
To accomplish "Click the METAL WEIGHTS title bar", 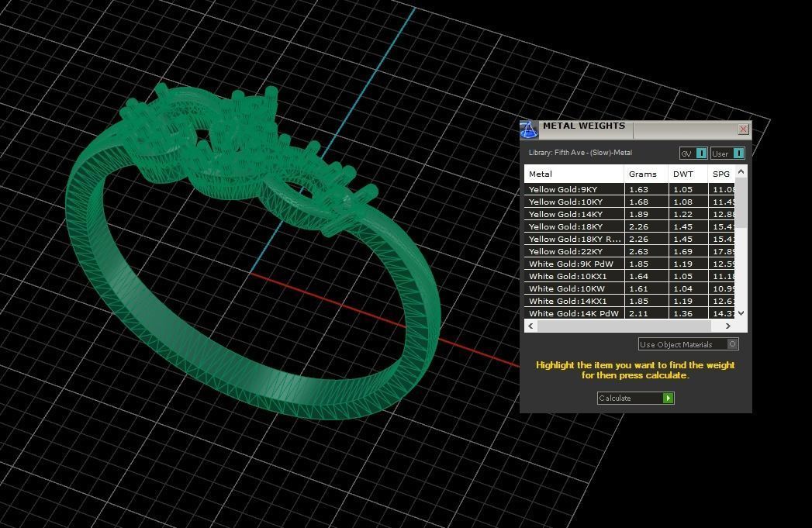I will pyautogui.click(x=637, y=129).
